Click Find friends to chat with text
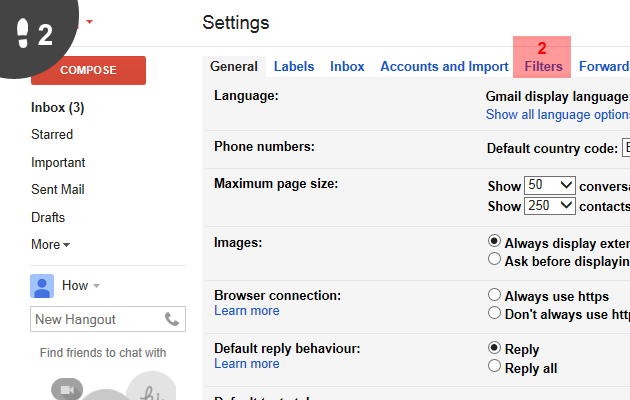 pyautogui.click(x=103, y=353)
